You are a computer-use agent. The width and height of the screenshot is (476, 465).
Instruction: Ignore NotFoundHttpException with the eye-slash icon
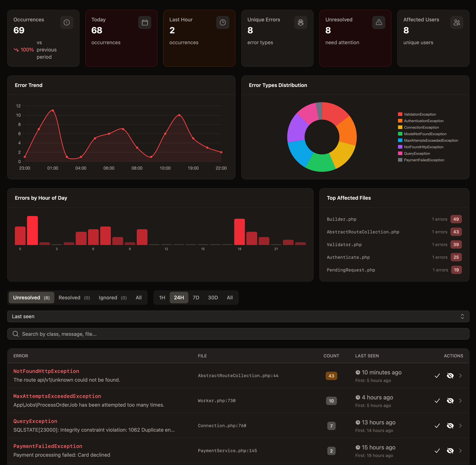pyautogui.click(x=450, y=376)
